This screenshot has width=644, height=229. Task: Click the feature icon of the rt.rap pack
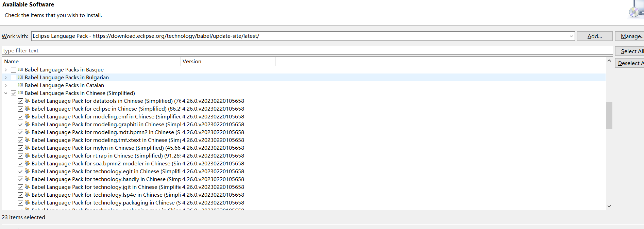coord(27,156)
